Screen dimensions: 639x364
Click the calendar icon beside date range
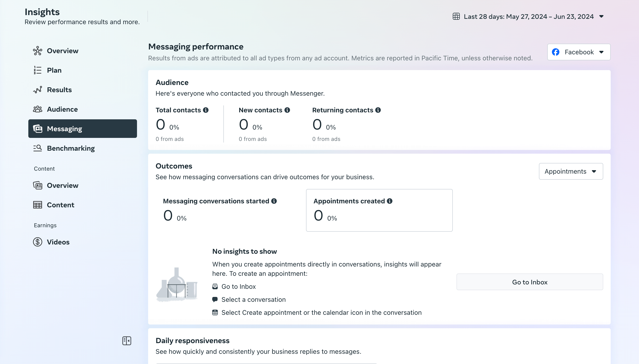pos(456,16)
